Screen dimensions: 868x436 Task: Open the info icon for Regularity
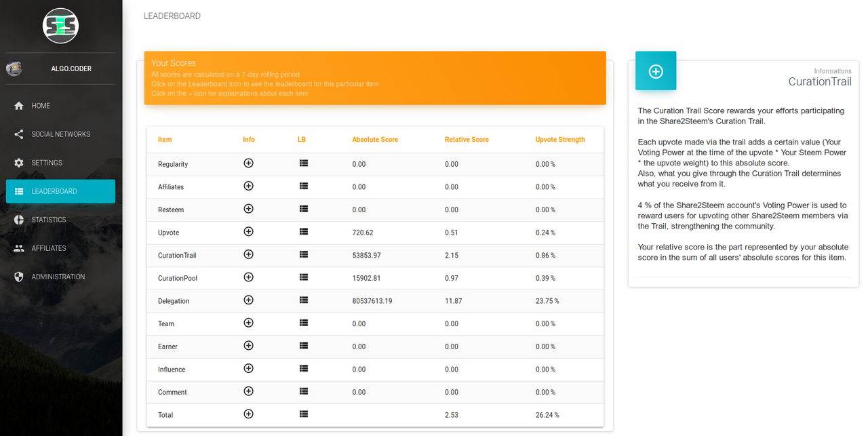pyautogui.click(x=248, y=163)
